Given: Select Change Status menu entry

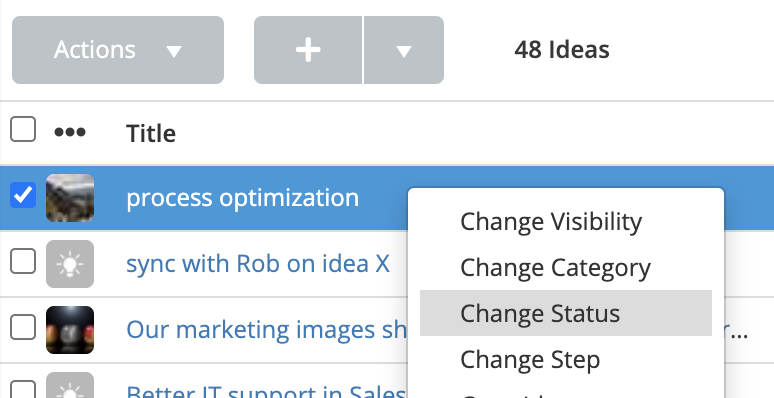Looking at the screenshot, I should pyautogui.click(x=566, y=313).
